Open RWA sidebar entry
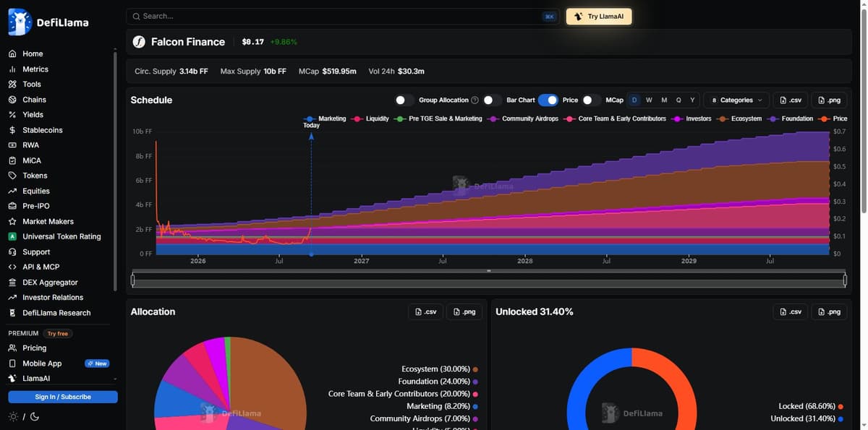 click(x=30, y=145)
